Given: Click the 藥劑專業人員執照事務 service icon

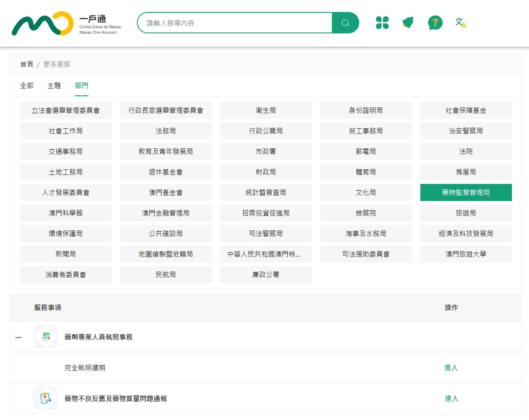Looking at the screenshot, I should pos(46,337).
